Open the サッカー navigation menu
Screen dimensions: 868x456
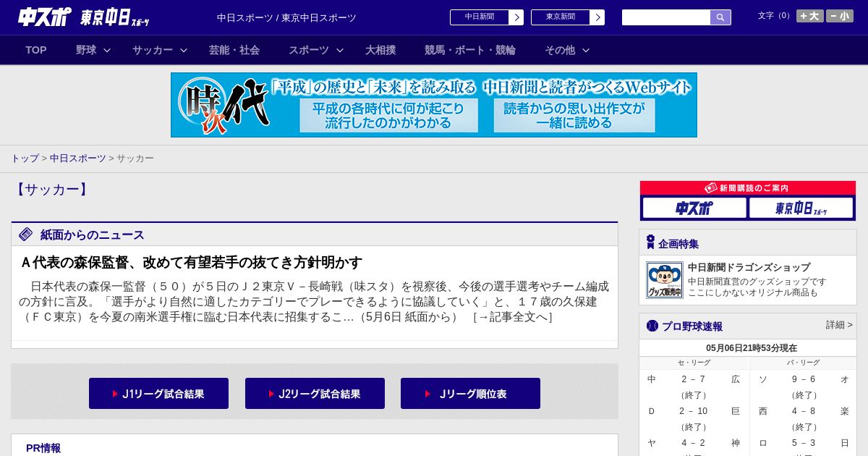pyautogui.click(x=153, y=50)
